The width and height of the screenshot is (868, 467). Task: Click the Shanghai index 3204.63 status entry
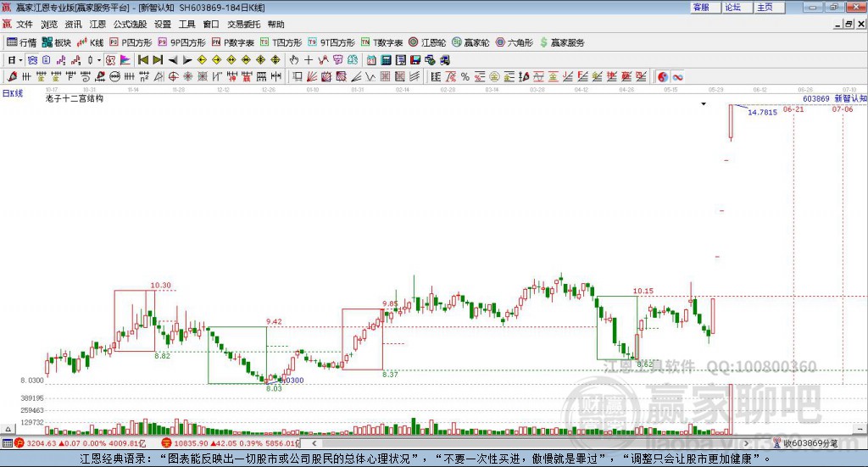pyautogui.click(x=81, y=443)
